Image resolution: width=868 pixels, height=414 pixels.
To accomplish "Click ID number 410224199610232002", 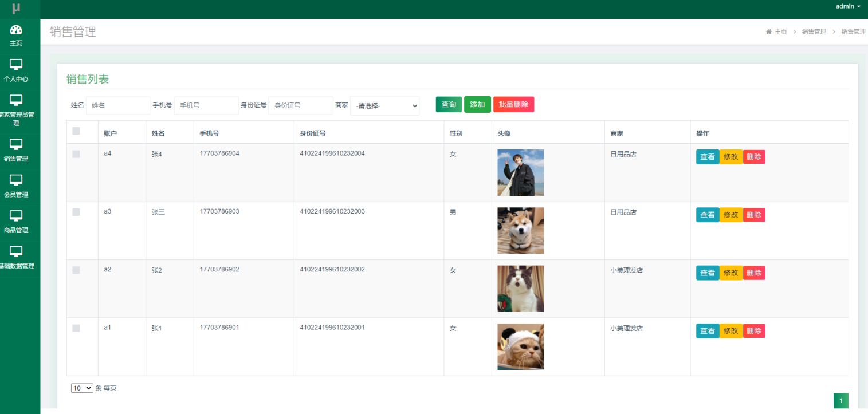I will click(x=332, y=269).
